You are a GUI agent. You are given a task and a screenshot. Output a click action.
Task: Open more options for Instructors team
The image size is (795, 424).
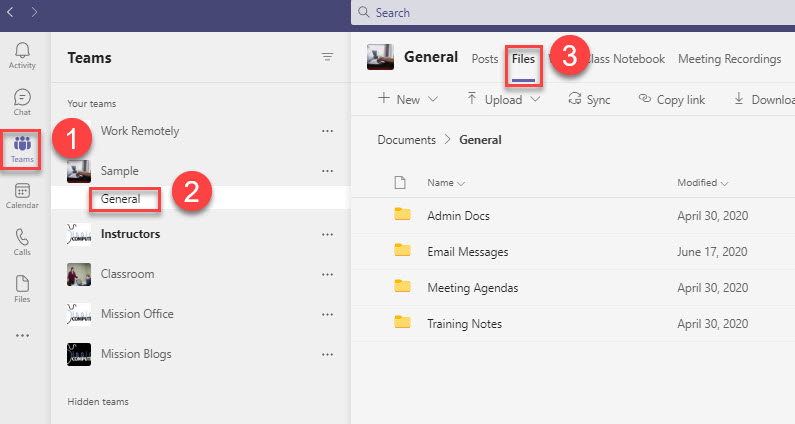[x=328, y=234]
